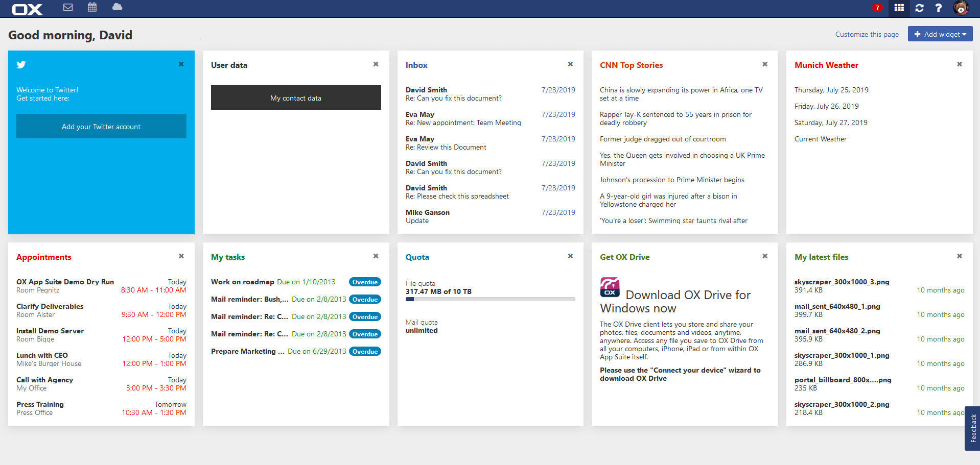Open the app launcher grid icon

coord(898,8)
